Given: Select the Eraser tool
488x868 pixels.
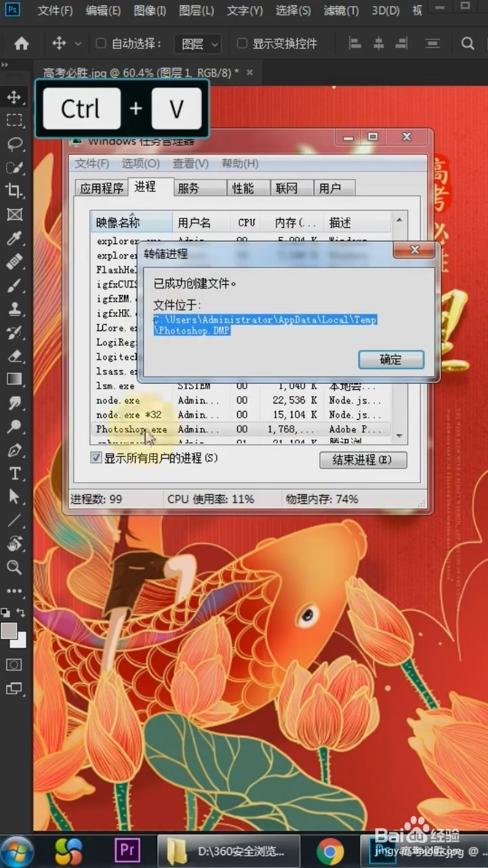Looking at the screenshot, I should click(14, 355).
